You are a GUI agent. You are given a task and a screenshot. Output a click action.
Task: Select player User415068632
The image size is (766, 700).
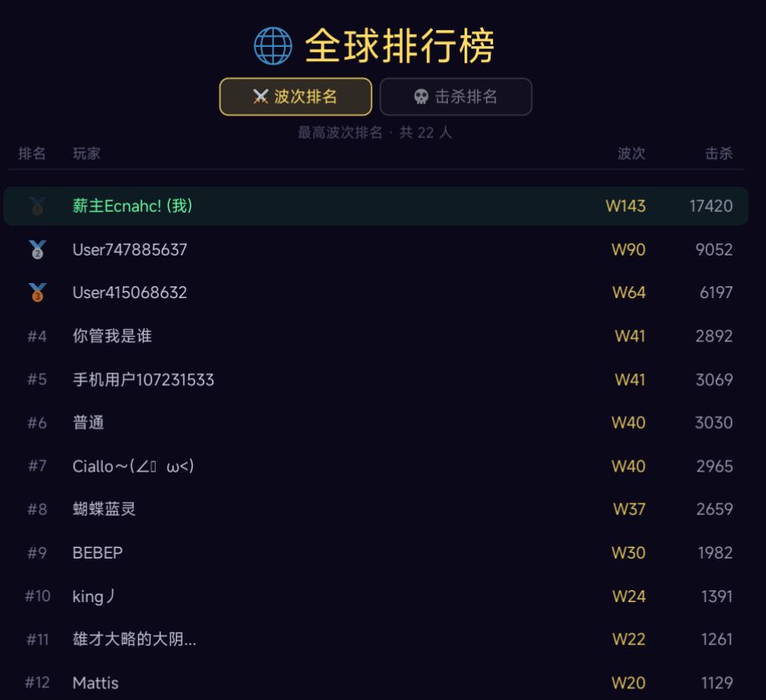click(x=130, y=292)
